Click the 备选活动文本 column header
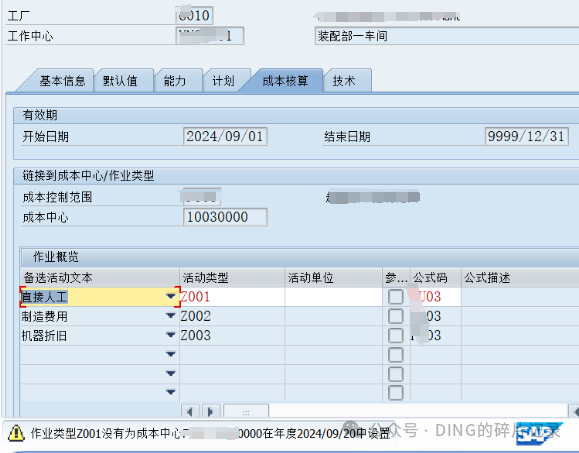Screen dimensions: 579x453 pos(100,278)
